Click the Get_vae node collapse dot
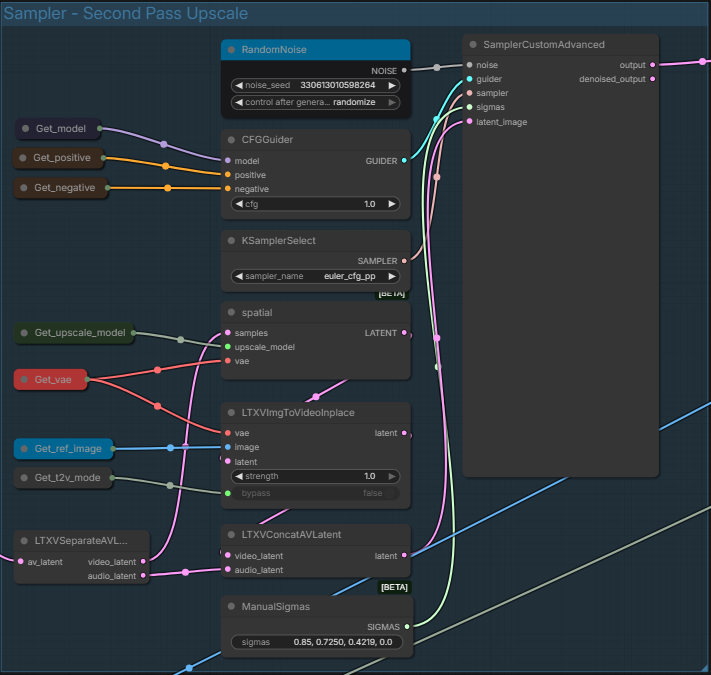This screenshot has height=675, width=711. [25, 379]
